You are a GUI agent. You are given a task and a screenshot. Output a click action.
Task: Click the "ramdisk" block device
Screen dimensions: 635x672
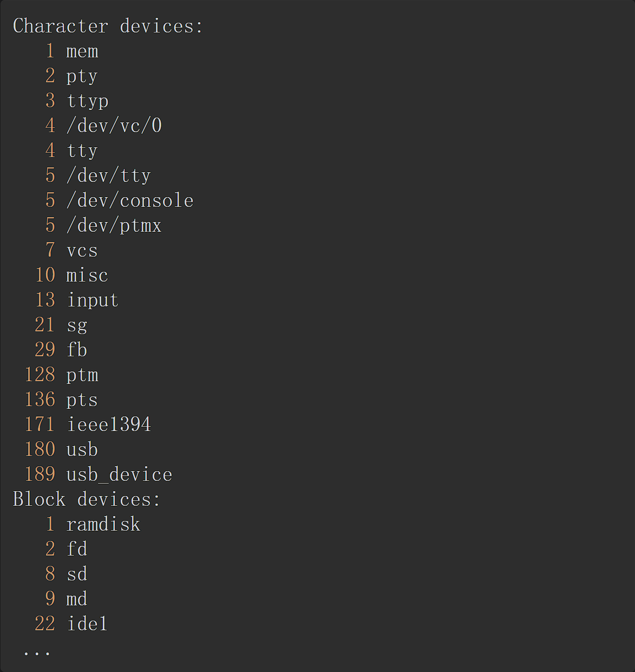click(x=103, y=525)
